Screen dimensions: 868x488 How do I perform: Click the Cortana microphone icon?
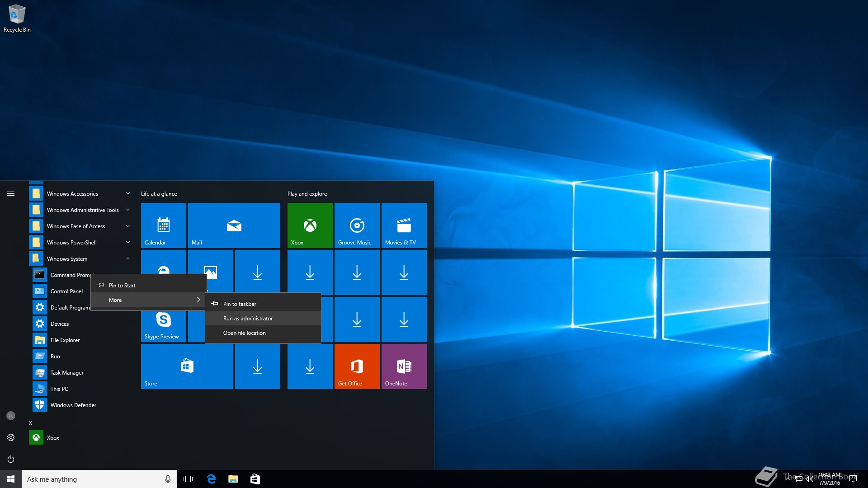click(x=168, y=479)
